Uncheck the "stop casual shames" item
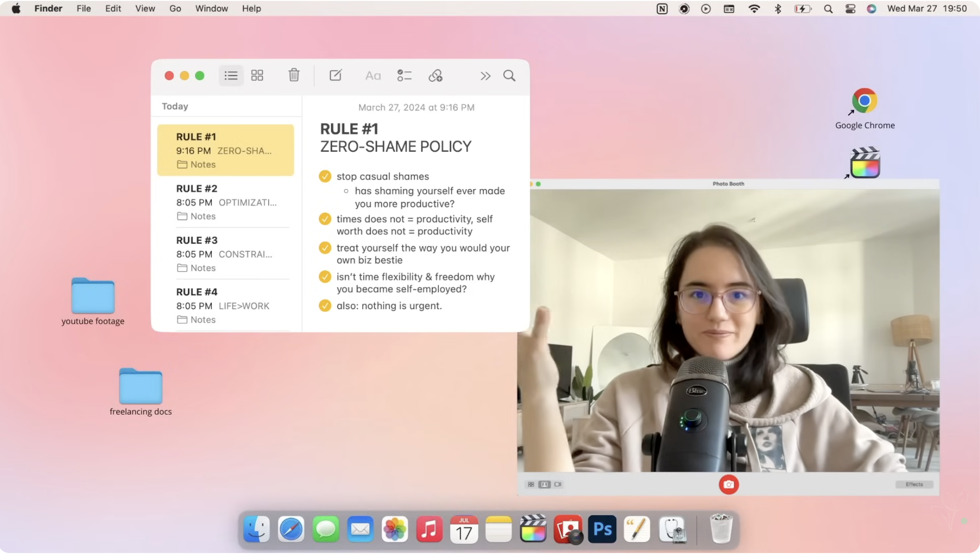Screen dimensions: 980x554 coord(324,176)
